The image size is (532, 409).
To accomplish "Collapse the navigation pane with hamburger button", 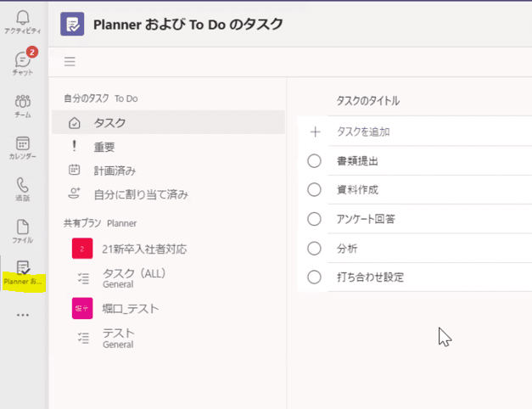I will pos(70,61).
